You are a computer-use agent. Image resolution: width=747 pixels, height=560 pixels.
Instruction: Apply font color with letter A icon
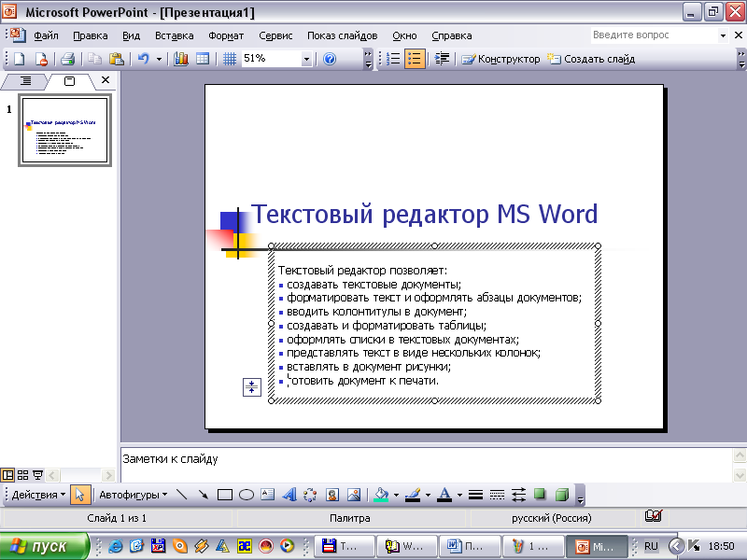[x=444, y=495]
